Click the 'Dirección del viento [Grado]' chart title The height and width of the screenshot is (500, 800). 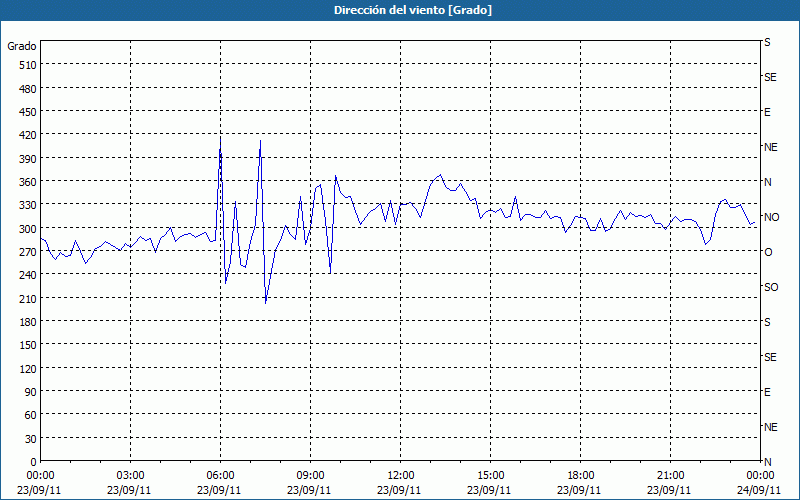click(x=413, y=10)
